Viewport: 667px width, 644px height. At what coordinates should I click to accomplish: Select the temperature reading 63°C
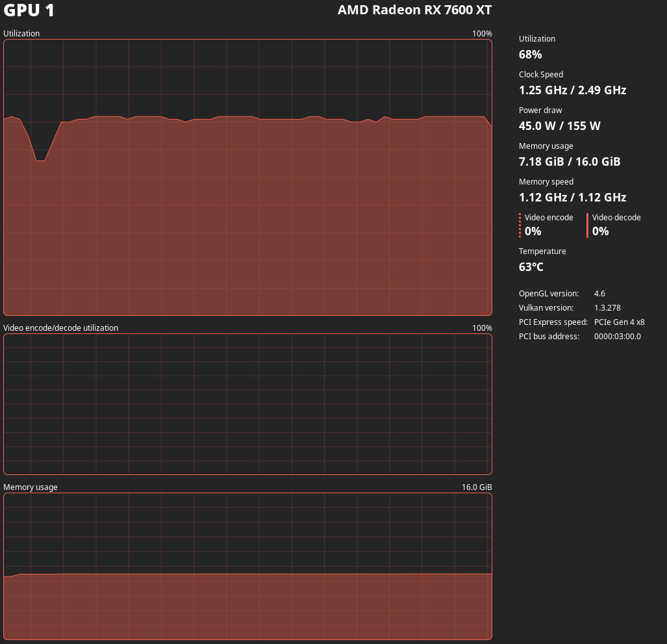pyautogui.click(x=531, y=267)
